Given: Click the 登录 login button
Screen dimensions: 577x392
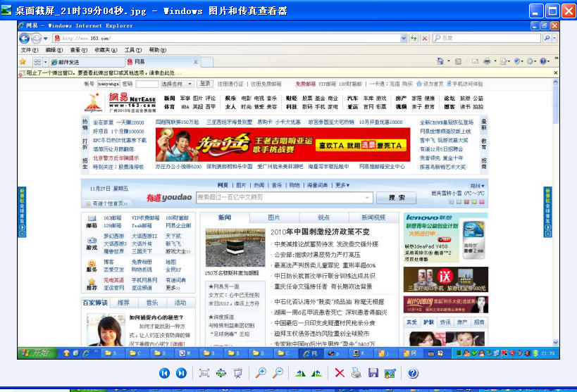Looking at the screenshot, I should tap(205, 84).
